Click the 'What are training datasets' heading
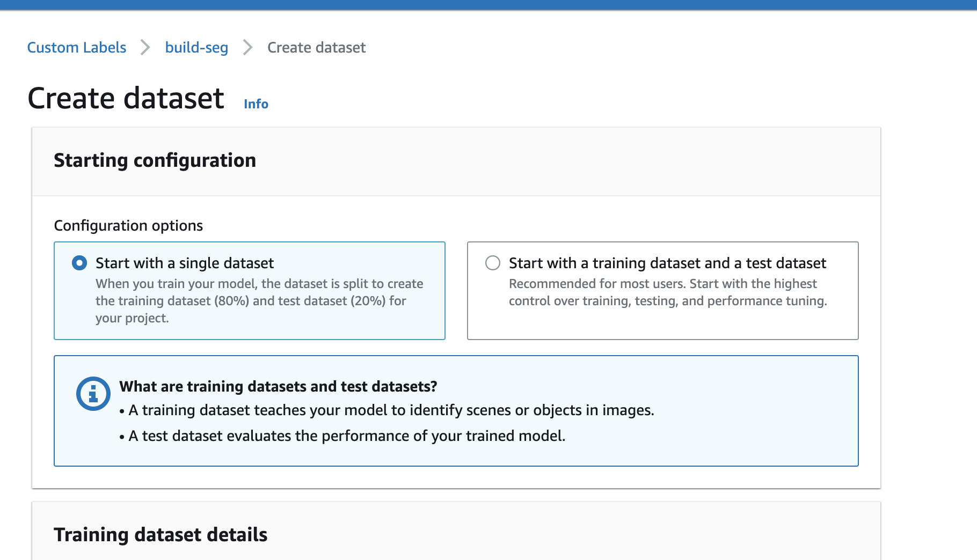 [278, 387]
